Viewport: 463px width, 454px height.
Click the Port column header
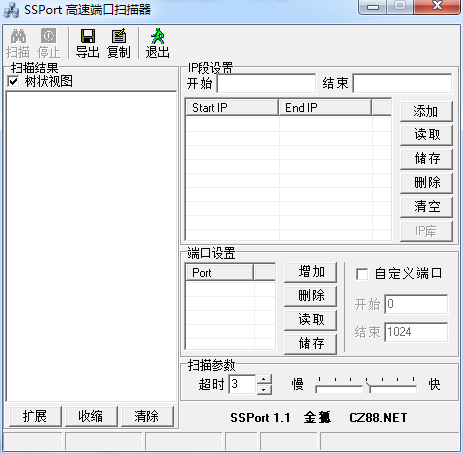[219, 273]
